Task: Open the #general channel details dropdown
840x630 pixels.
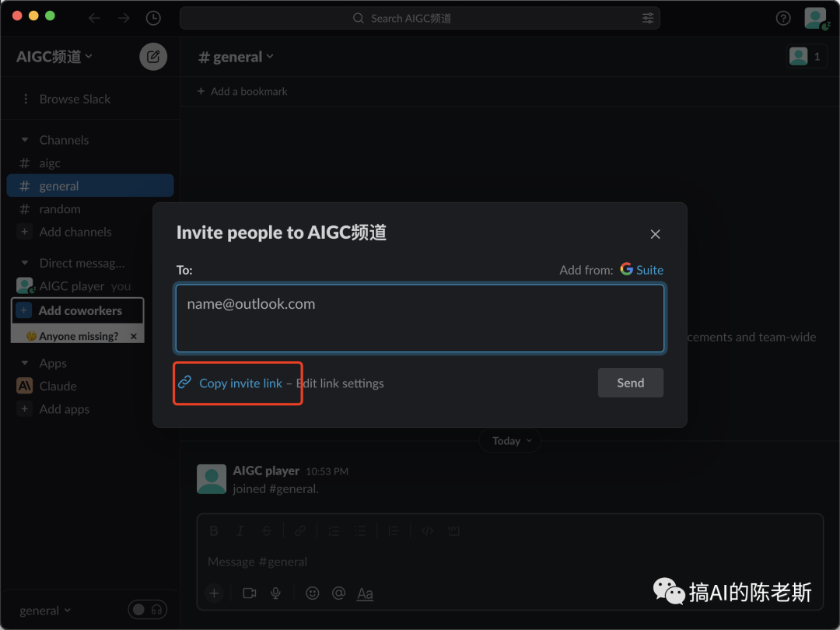Action: [236, 57]
